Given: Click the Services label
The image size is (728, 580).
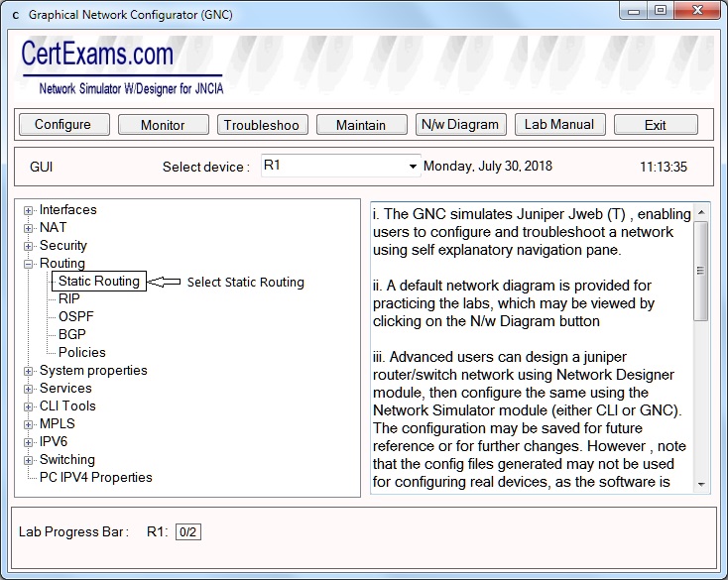Looking at the screenshot, I should 65,388.
